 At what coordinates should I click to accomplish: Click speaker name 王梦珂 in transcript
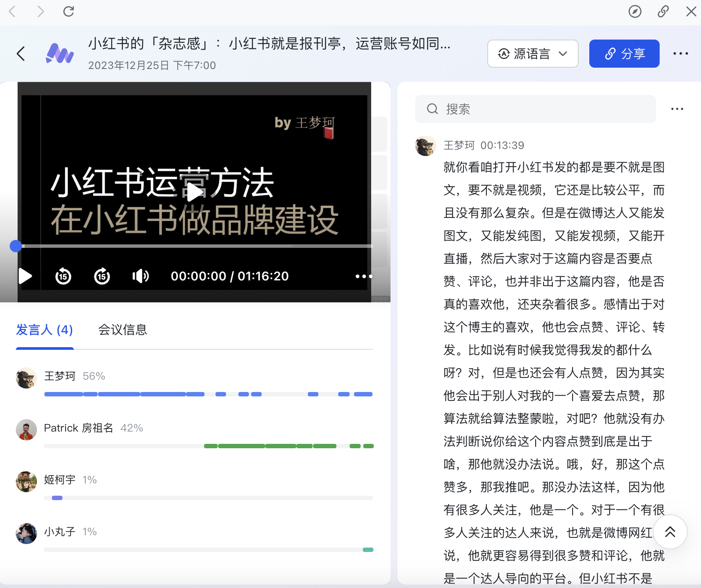tap(459, 145)
